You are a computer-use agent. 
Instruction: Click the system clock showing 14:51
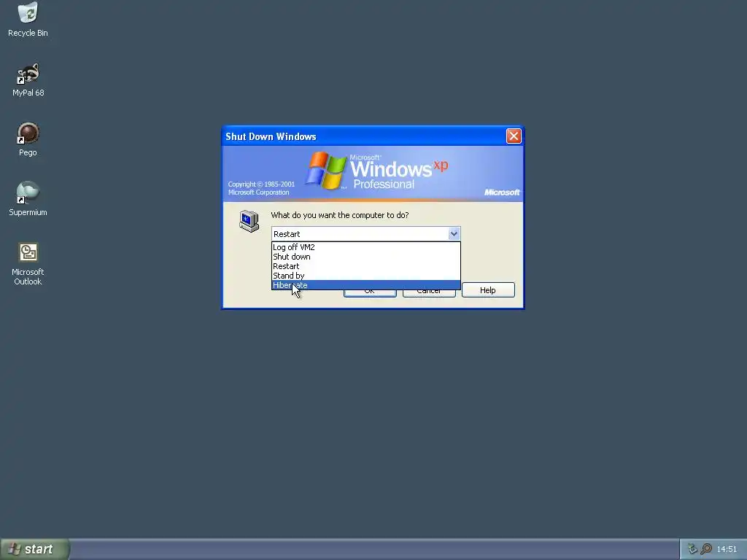(727, 549)
